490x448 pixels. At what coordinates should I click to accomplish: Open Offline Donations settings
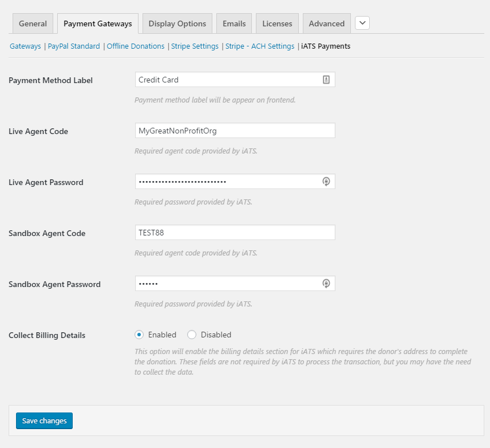(136, 46)
